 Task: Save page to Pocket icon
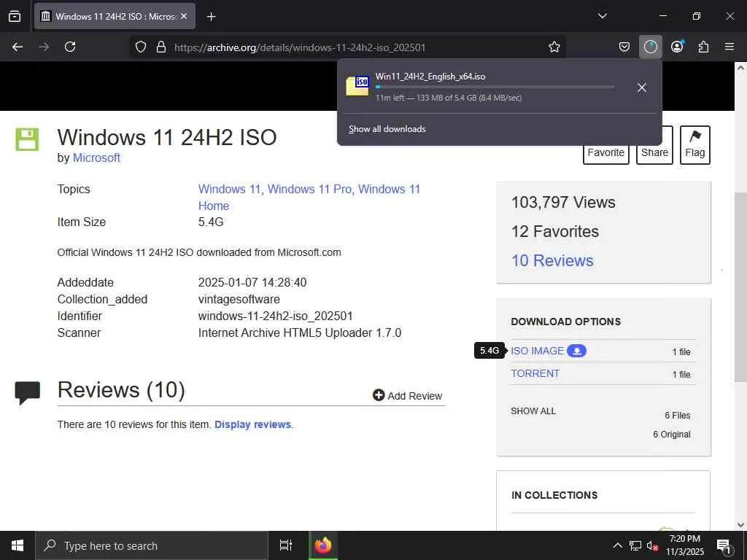[624, 47]
